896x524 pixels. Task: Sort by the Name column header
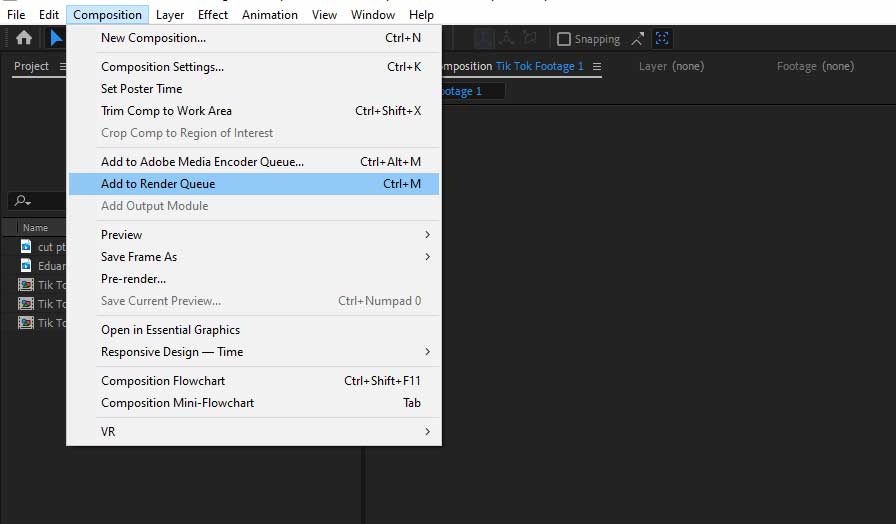[x=35, y=227]
